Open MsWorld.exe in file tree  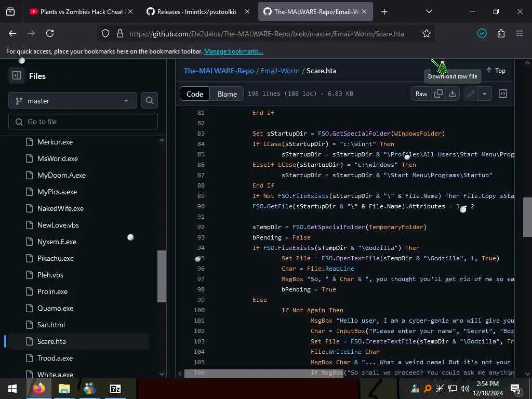tap(58, 158)
